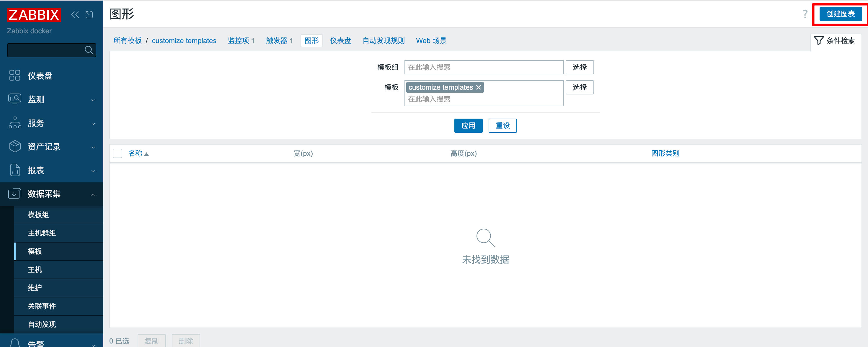This screenshot has width=868, height=347.
Task: Open 模板组 submenu item
Action: click(59, 215)
